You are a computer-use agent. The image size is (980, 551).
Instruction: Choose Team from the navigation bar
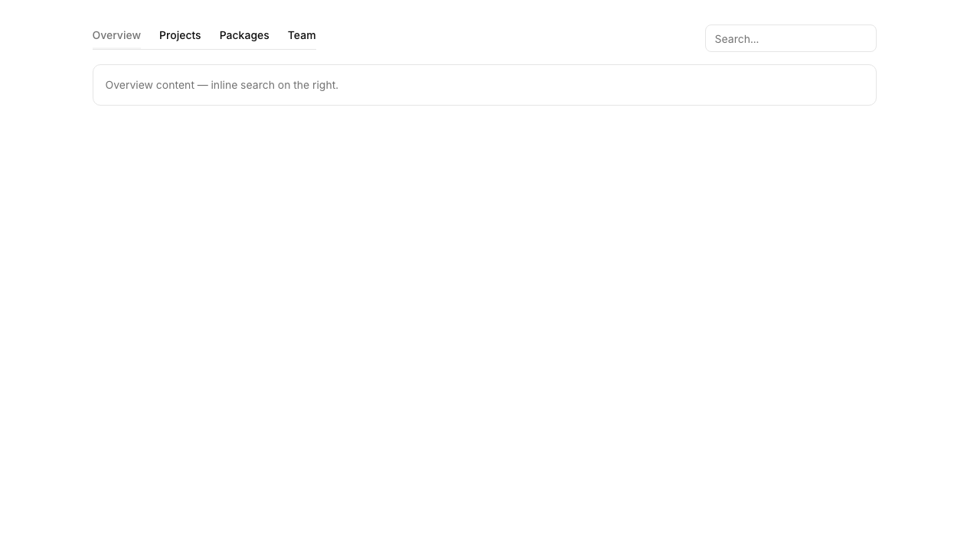click(x=301, y=35)
